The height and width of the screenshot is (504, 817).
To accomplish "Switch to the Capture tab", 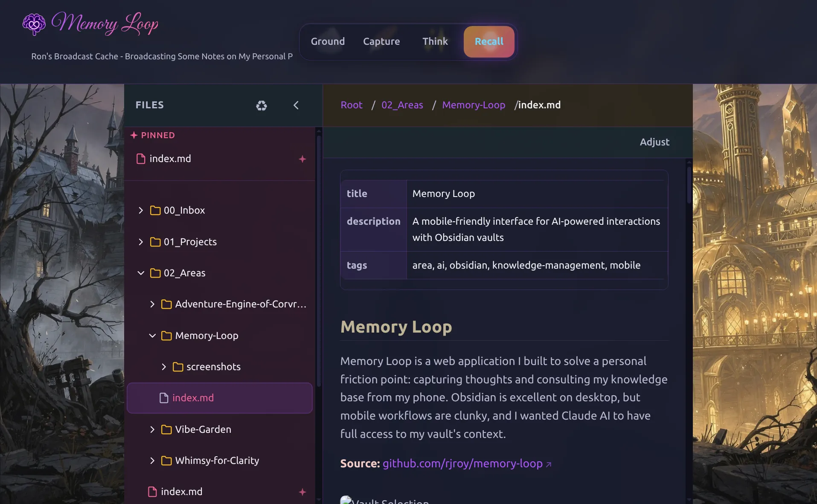I will (381, 41).
